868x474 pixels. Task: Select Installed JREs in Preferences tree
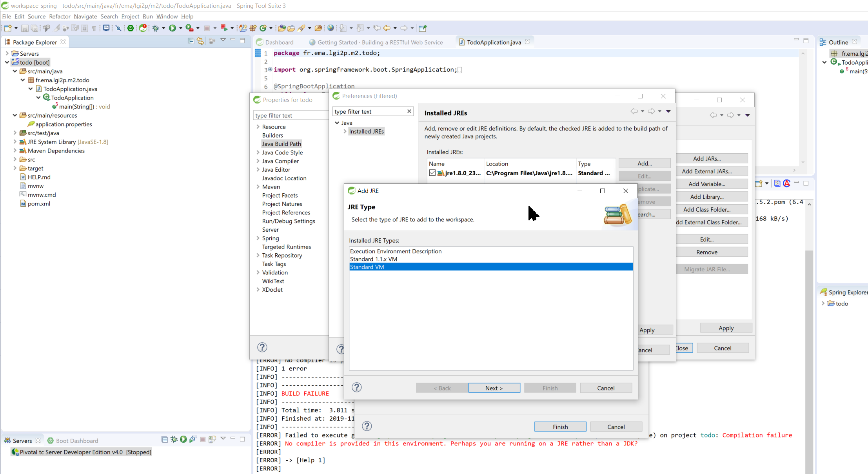(366, 131)
